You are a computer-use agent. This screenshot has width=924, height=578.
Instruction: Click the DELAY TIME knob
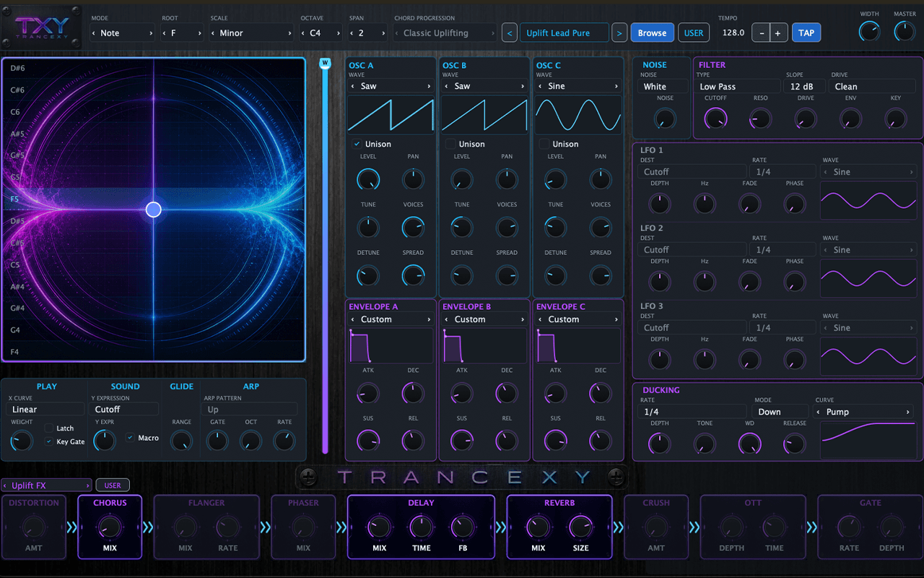[422, 527]
